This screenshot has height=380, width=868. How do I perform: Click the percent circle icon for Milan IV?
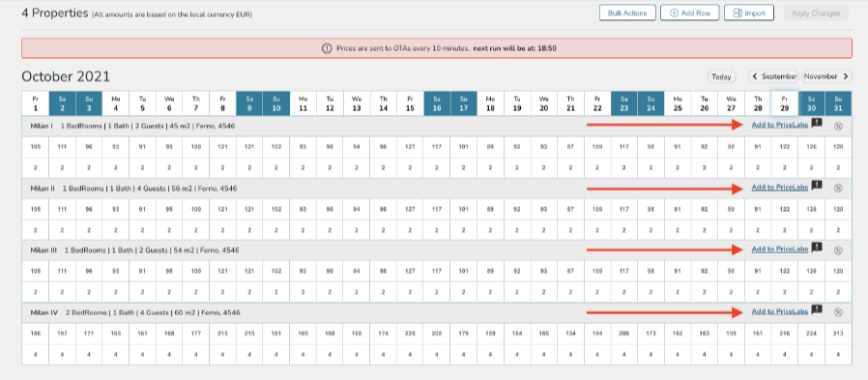tap(838, 312)
